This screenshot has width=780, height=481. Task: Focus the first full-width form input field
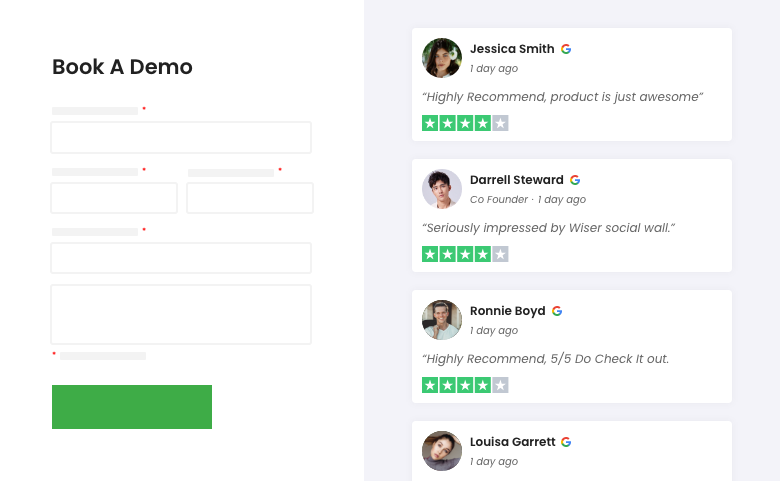(181, 137)
